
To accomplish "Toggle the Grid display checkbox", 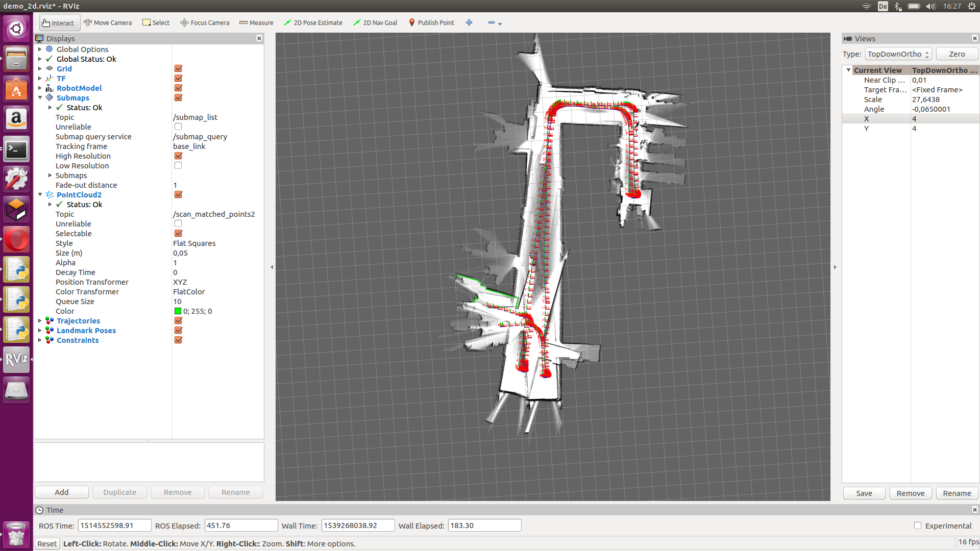I will coord(178,68).
